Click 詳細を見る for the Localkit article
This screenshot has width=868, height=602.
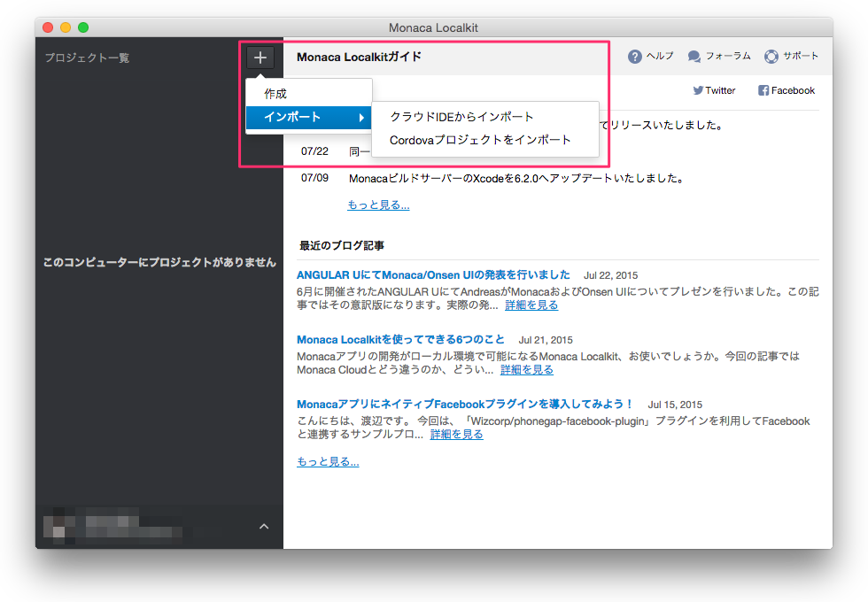[x=527, y=370]
